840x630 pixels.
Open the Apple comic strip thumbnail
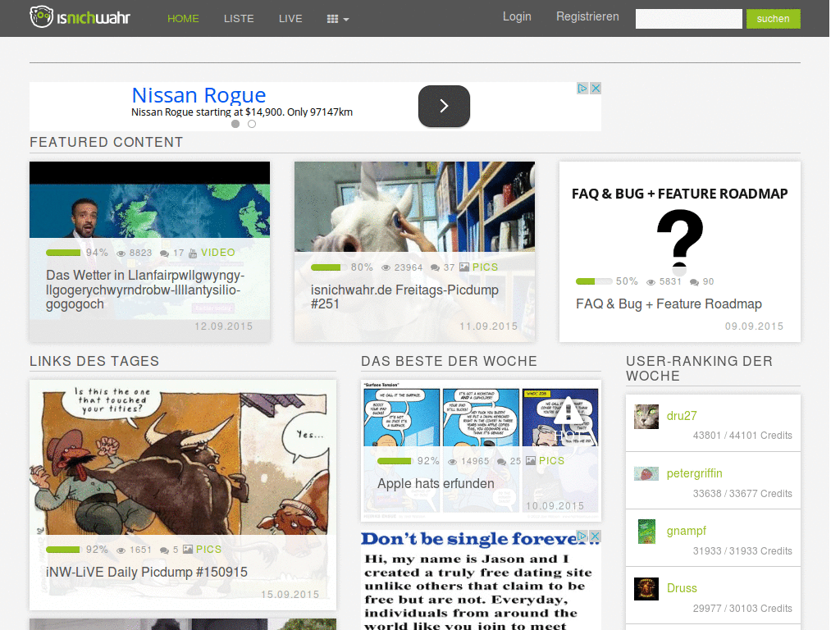click(x=481, y=413)
